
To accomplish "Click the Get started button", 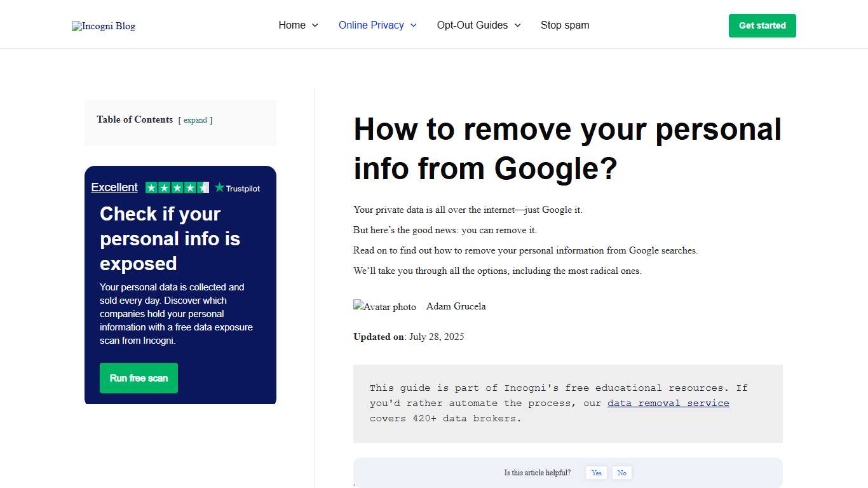I will (x=762, y=25).
